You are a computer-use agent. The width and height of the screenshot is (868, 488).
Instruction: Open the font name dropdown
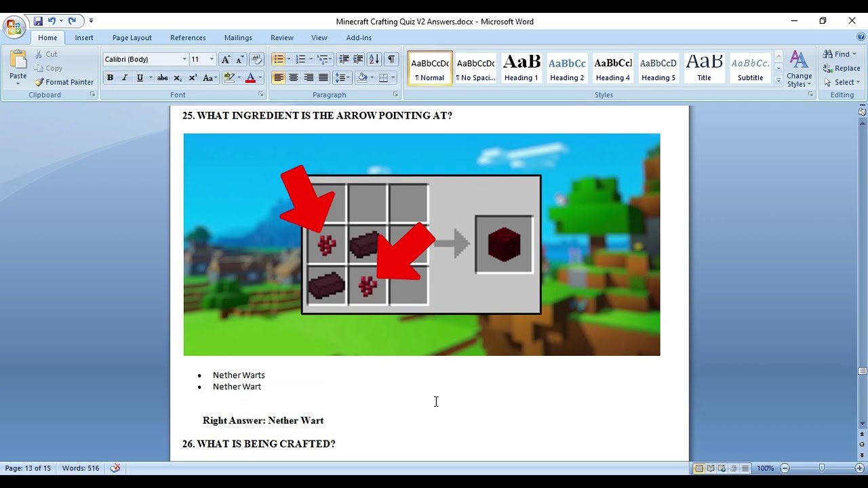pyautogui.click(x=184, y=59)
